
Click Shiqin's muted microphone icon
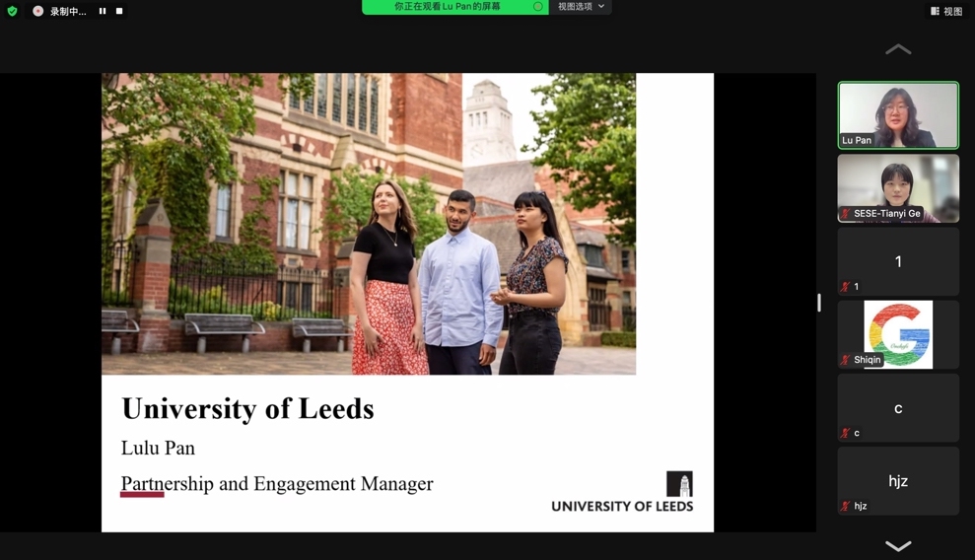pyautogui.click(x=845, y=360)
